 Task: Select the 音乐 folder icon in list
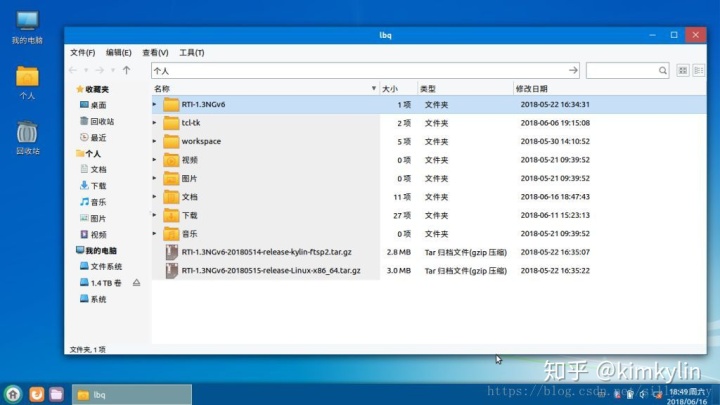click(x=171, y=234)
